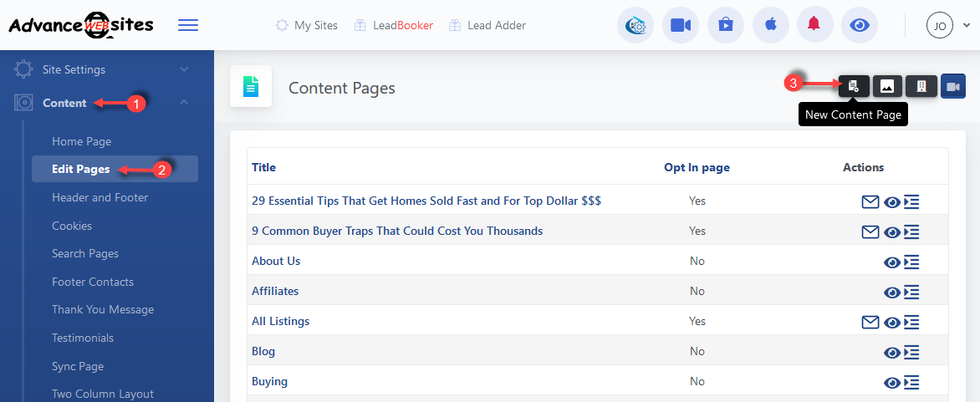Open the image gallery icon in toolbar
The height and width of the screenshot is (402, 980).
[x=887, y=86]
